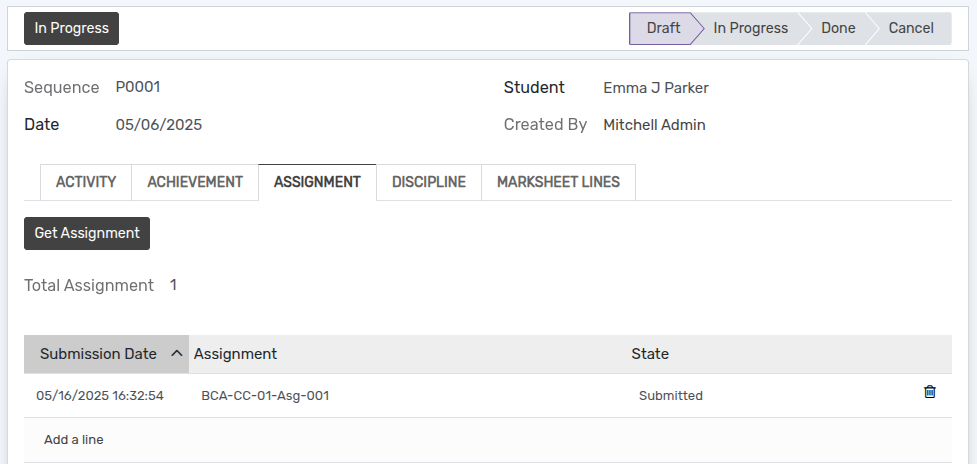The width and height of the screenshot is (977, 464).
Task: Select the Assignment tab
Action: (x=317, y=182)
